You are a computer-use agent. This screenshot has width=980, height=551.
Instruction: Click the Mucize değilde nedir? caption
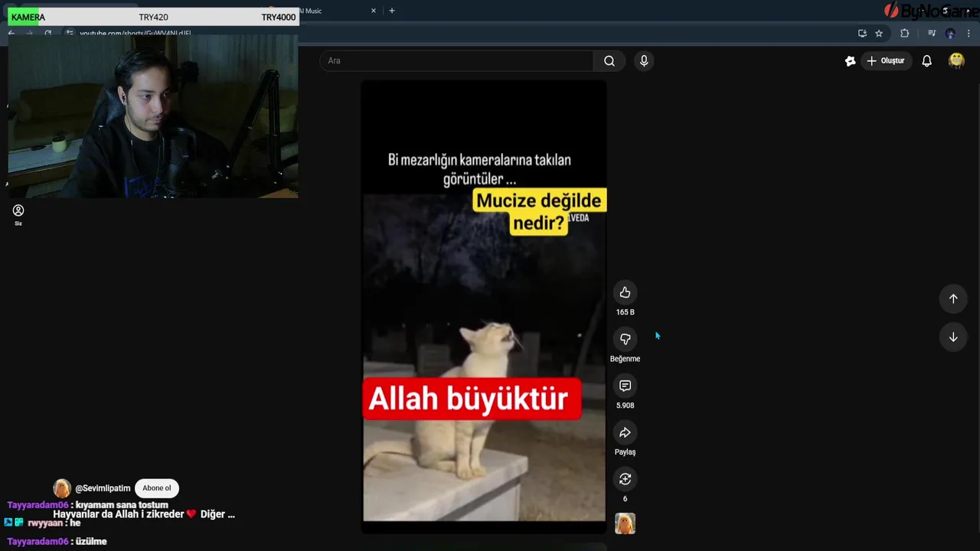[x=539, y=211]
